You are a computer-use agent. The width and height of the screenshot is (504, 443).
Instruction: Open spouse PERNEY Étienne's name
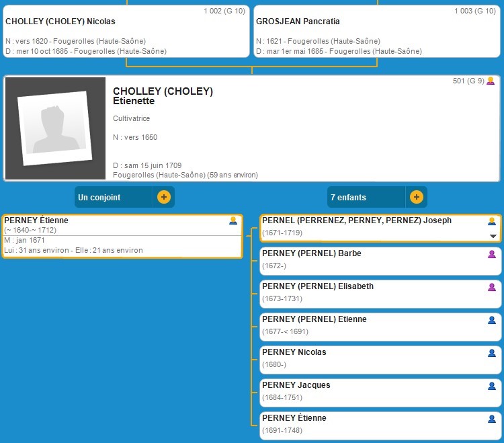[x=36, y=220]
